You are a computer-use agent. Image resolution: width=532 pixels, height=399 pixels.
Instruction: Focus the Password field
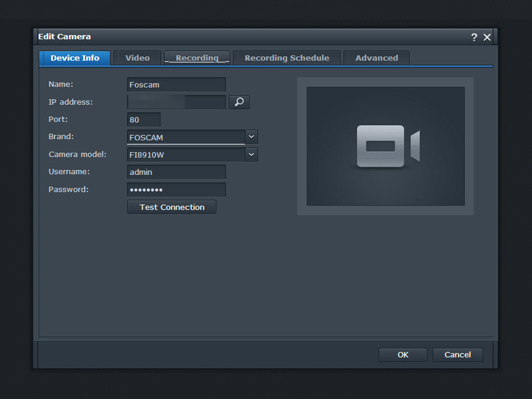(177, 190)
